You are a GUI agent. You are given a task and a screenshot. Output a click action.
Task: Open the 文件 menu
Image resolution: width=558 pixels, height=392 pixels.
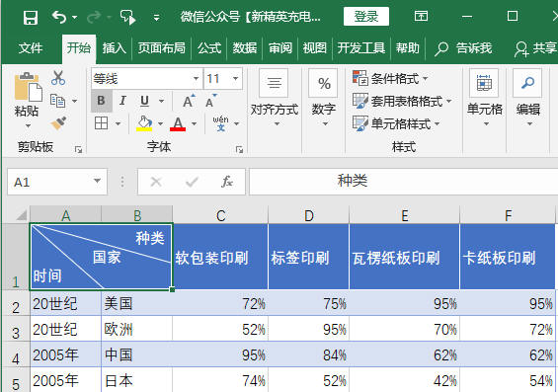[x=31, y=47]
